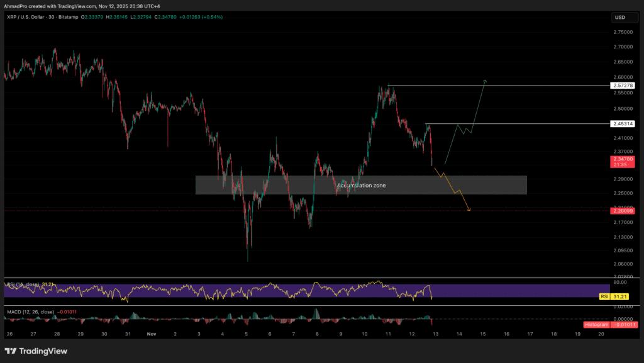Click the TradingView wordmark text
The image size is (644, 363).
pyautogui.click(x=44, y=351)
